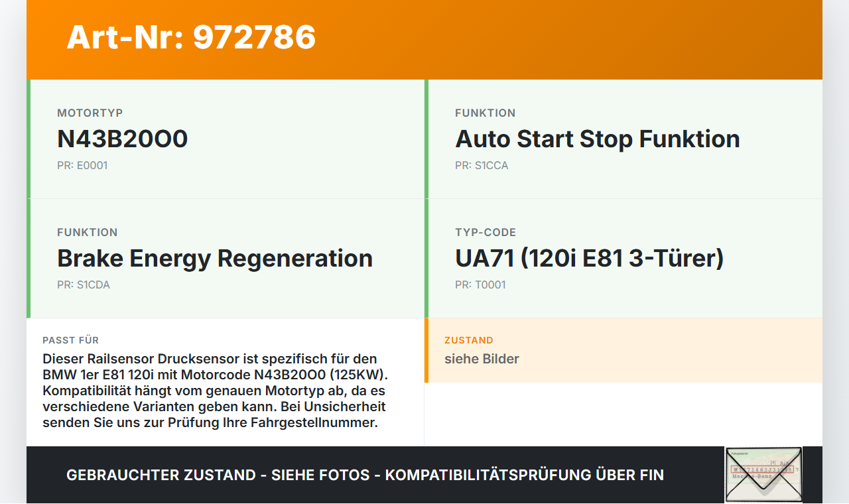Viewport: 849px width, 504px height.
Task: Click the PR: S1CCA code
Action: (482, 165)
